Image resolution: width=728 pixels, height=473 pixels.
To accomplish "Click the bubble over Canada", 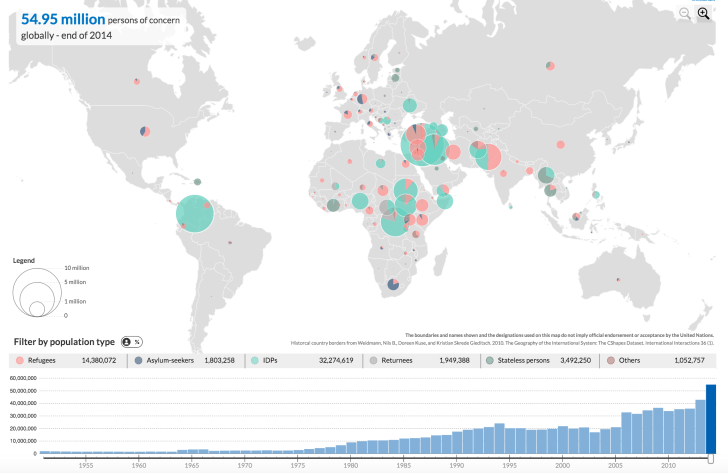I will pyautogui.click(x=135, y=81).
